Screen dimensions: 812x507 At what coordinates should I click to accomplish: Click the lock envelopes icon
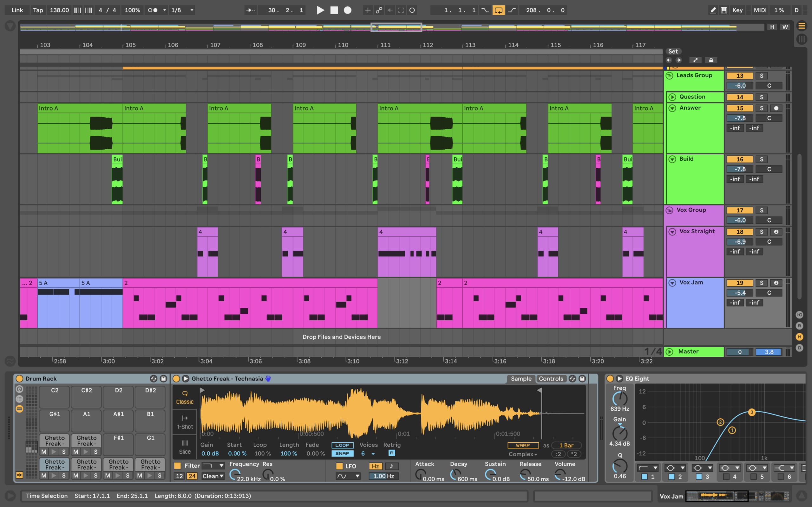pos(711,60)
